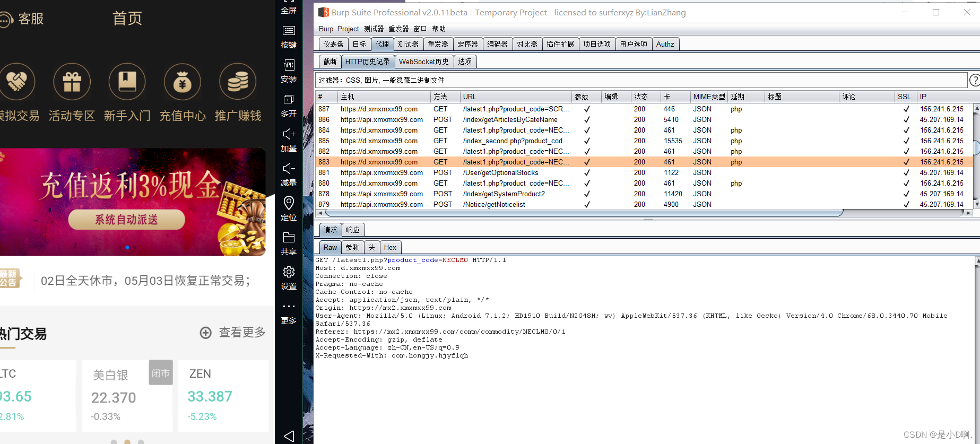Open the 窗口 menu
The height and width of the screenshot is (444, 980).
click(420, 29)
